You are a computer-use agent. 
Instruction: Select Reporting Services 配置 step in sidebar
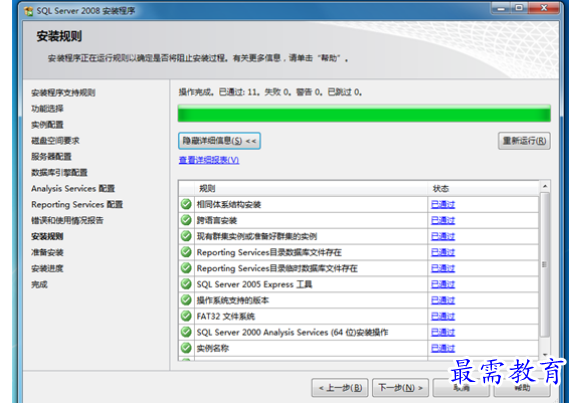click(77, 205)
